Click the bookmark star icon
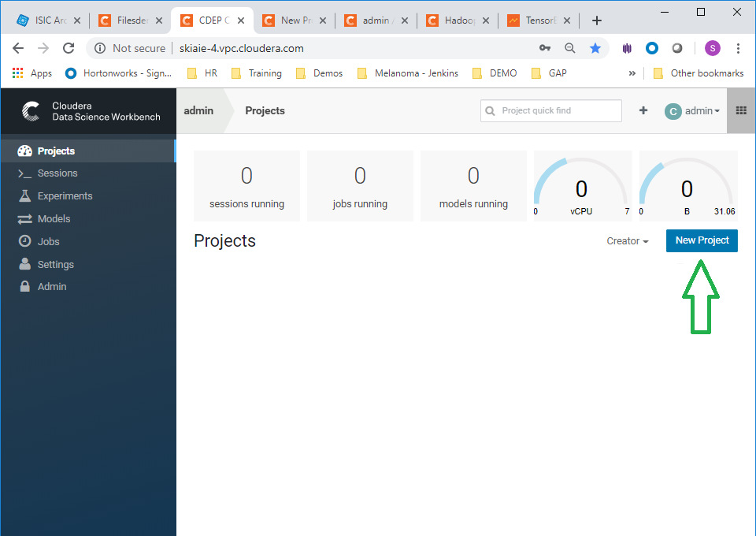This screenshot has width=756, height=536. click(595, 48)
